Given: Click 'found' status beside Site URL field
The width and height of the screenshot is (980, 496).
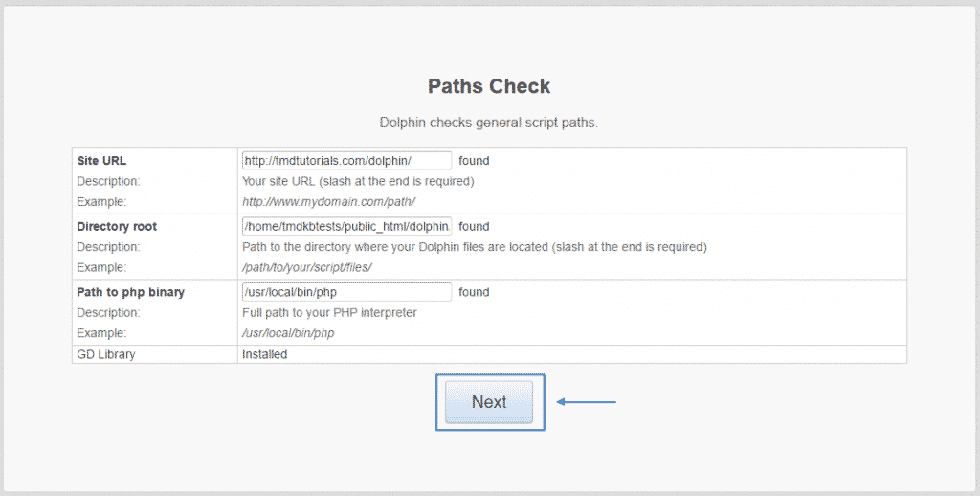Looking at the screenshot, I should 474,161.
